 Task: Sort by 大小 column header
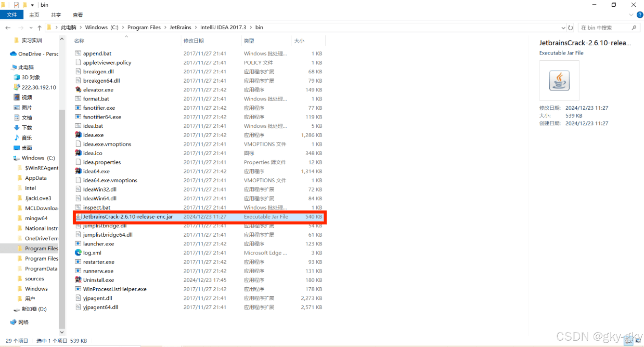[308, 41]
